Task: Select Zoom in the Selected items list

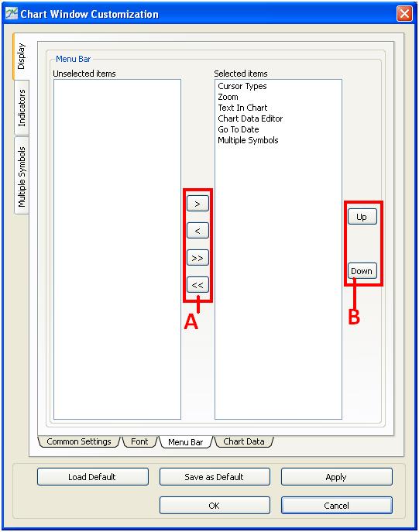Action: point(228,97)
